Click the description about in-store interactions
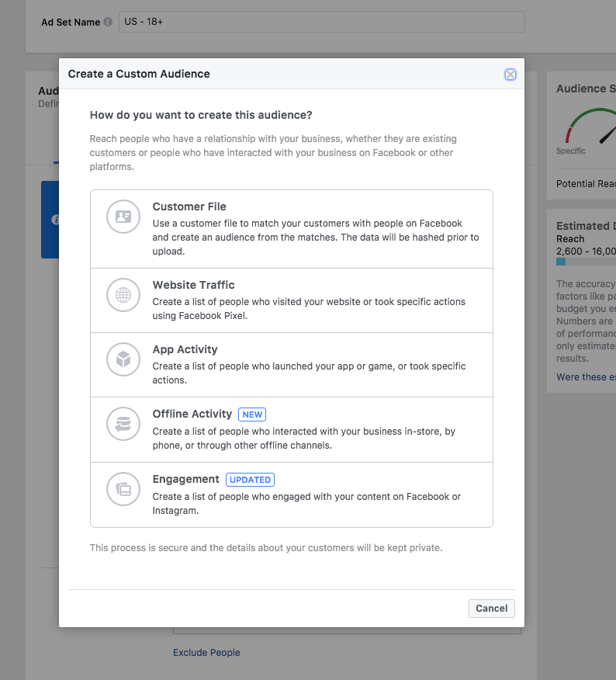616x680 pixels. pyautogui.click(x=304, y=439)
